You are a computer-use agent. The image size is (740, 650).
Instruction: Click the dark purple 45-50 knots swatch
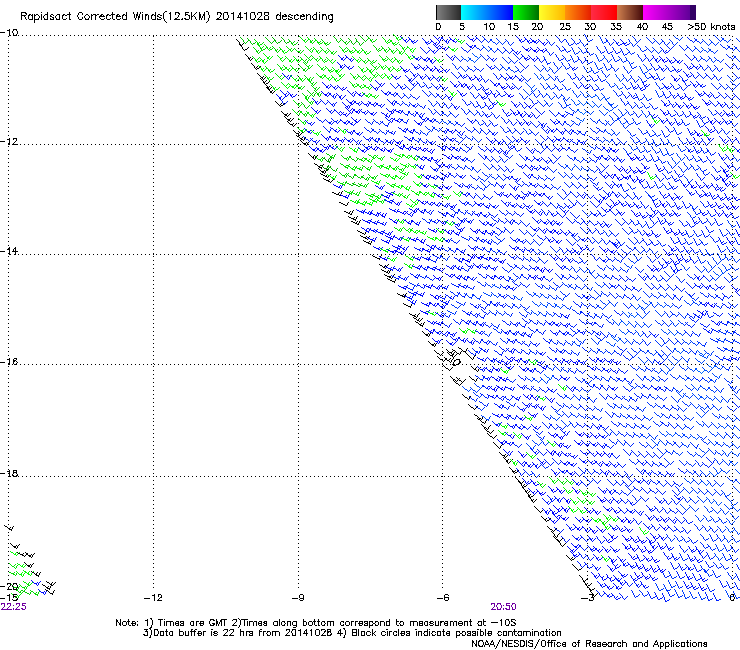[x=682, y=12]
